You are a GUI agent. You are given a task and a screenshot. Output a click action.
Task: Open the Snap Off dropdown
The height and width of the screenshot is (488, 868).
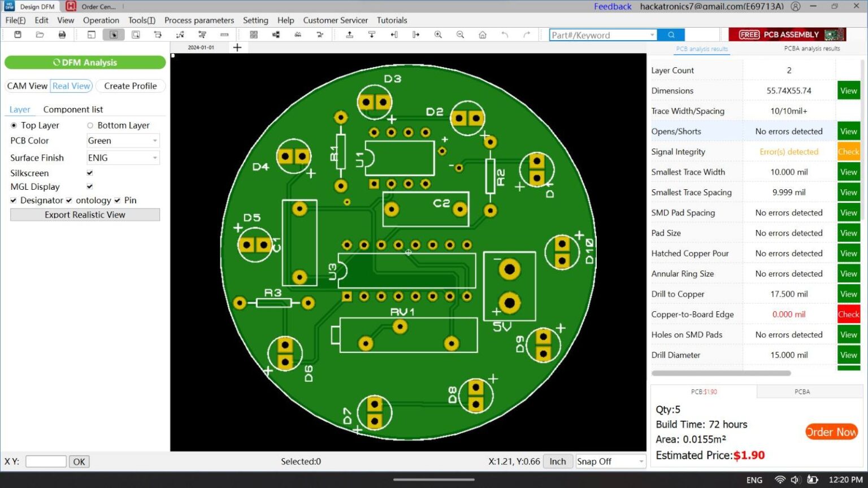click(x=640, y=461)
